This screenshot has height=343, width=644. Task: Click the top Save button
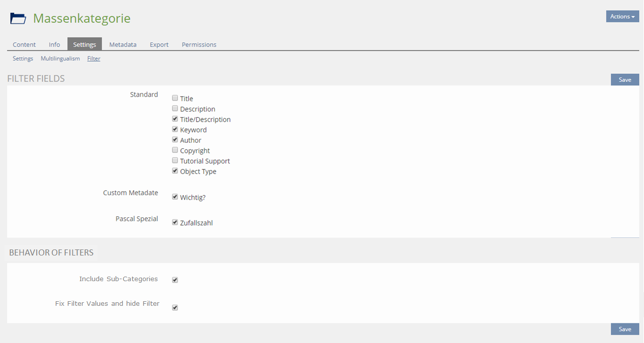point(625,79)
